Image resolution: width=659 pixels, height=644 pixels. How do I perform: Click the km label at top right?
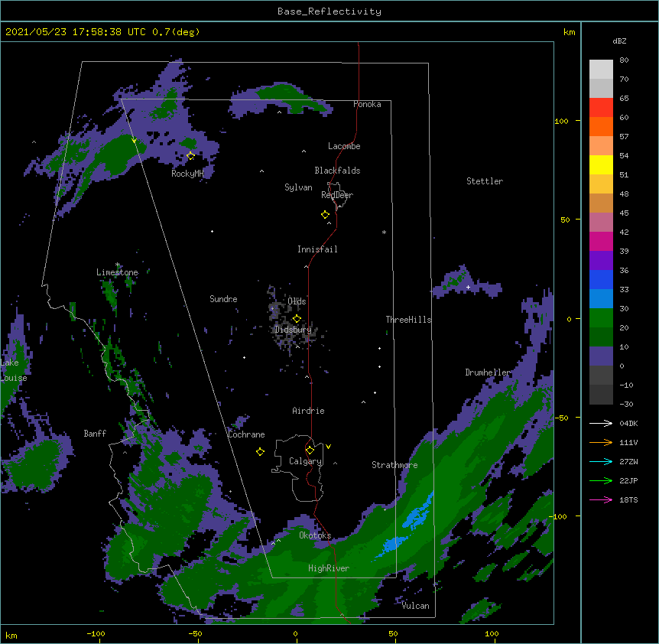point(570,32)
